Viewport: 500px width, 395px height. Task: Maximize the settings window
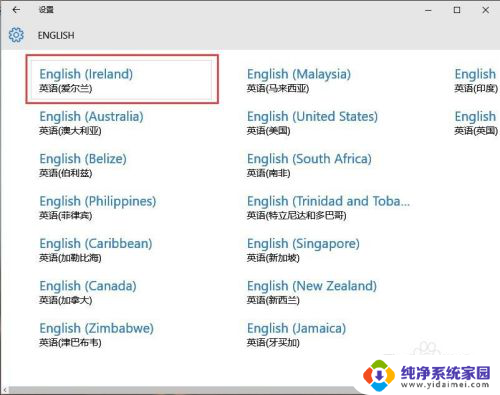click(457, 10)
